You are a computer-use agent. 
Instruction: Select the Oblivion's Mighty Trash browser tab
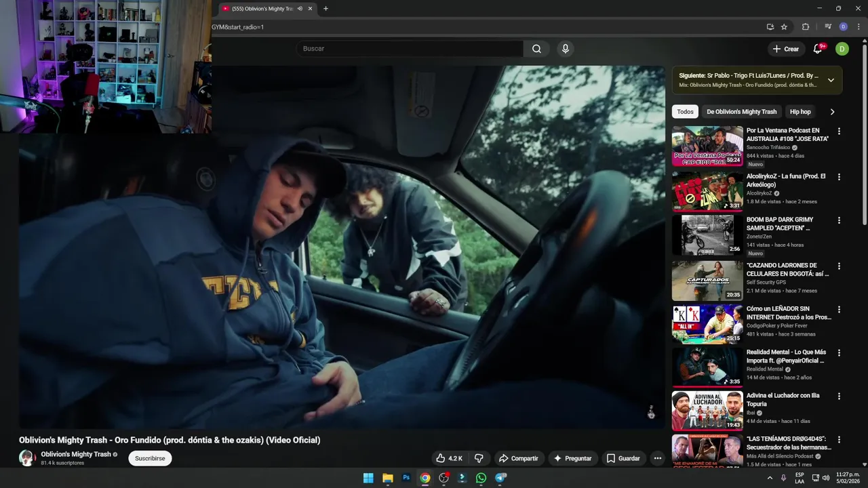[261, 9]
